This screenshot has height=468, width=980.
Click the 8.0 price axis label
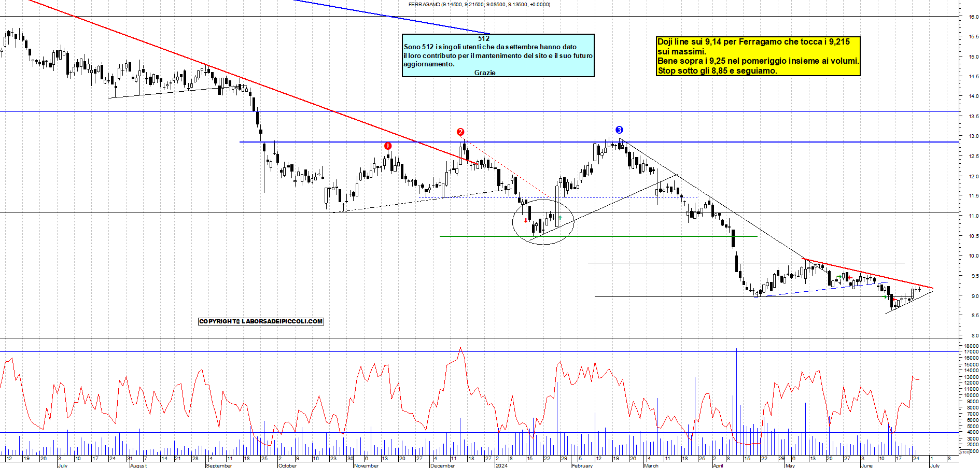click(974, 336)
